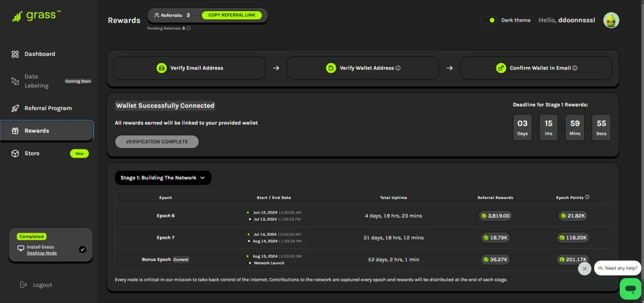Click the 36.27K referral rewards value
644x303 pixels.
pos(496,260)
